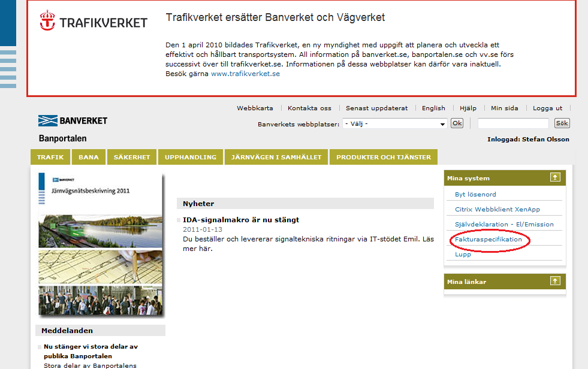Open the IDA-signalmakro är nu stängt headline
The width and height of the screenshot is (588, 369).
click(241, 219)
